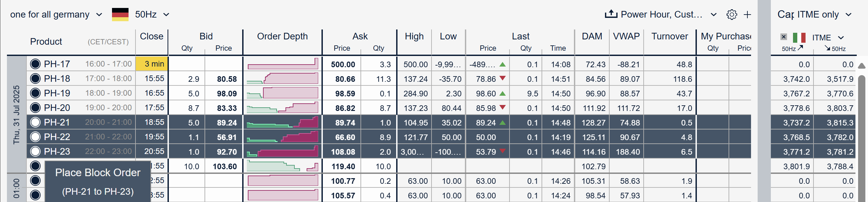Click green up arrow in PH-21 Last price

point(503,123)
